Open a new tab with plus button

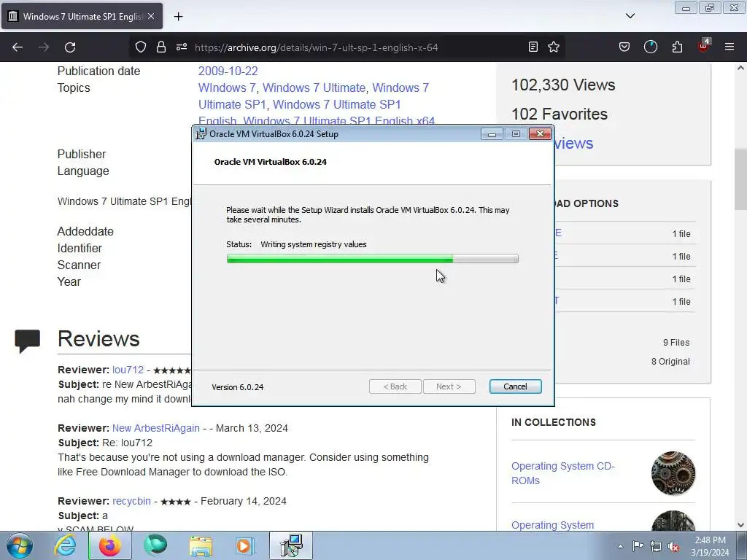point(178,17)
